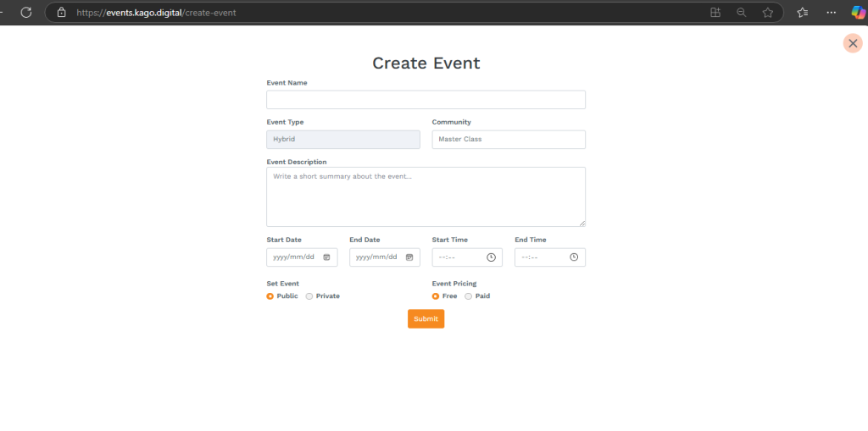
Task: Choose Paid event pricing option
Action: [469, 296]
